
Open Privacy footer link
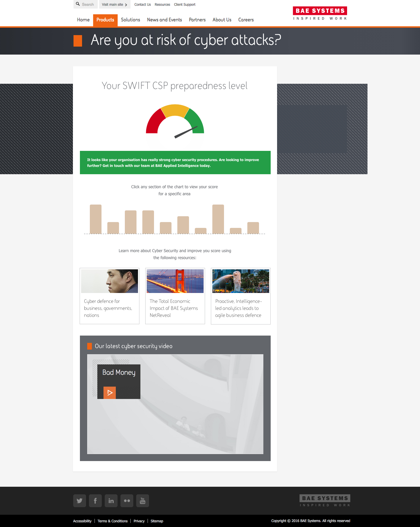coord(139,521)
